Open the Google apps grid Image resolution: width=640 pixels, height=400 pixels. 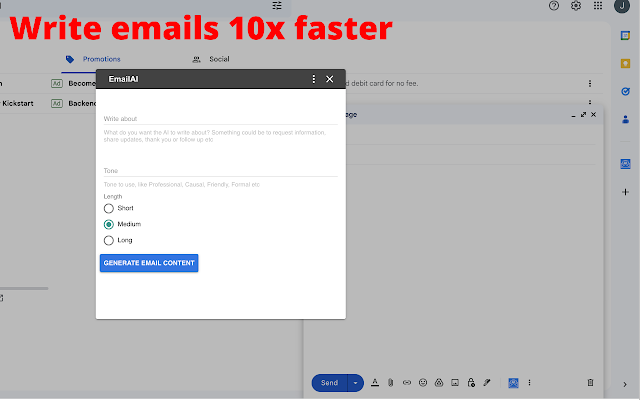click(x=598, y=6)
